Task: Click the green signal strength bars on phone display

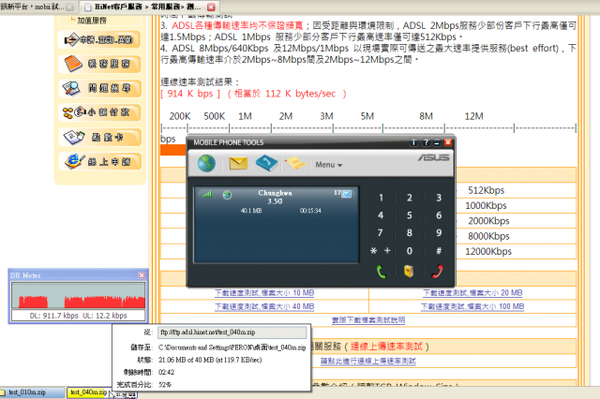Action: click(207, 194)
